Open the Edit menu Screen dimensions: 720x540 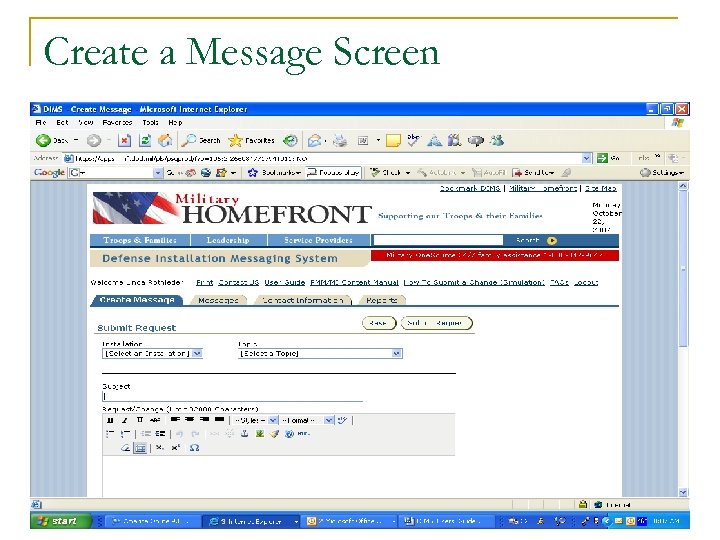62,123
